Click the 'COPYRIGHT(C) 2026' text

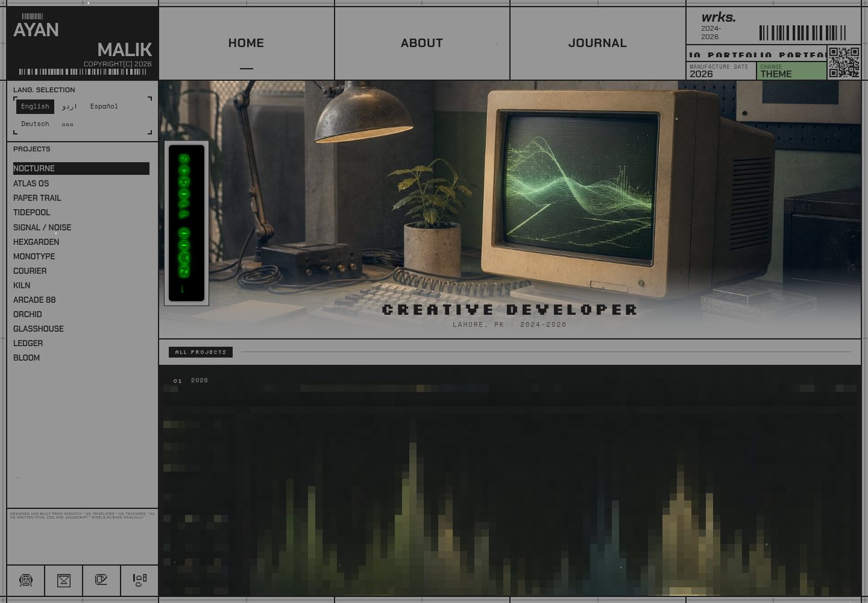(118, 64)
